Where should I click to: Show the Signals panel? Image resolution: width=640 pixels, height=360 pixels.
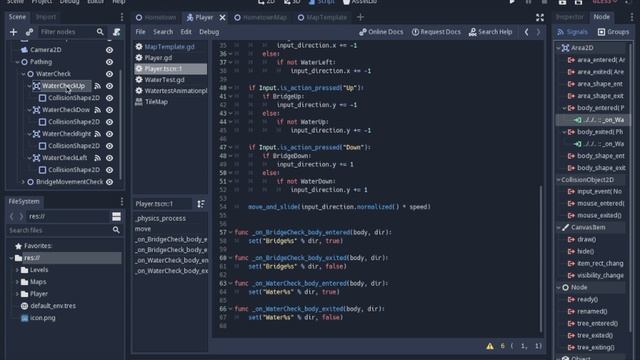[x=573, y=32]
